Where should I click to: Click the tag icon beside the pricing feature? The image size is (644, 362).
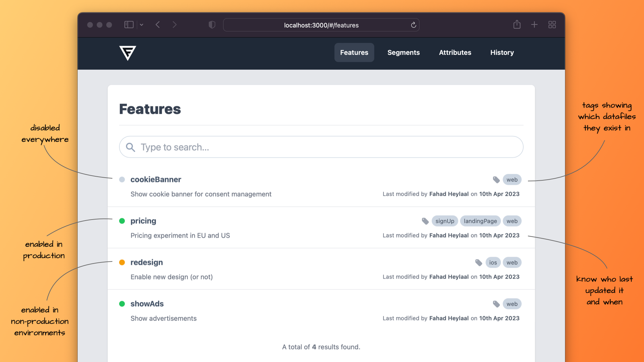click(x=425, y=221)
